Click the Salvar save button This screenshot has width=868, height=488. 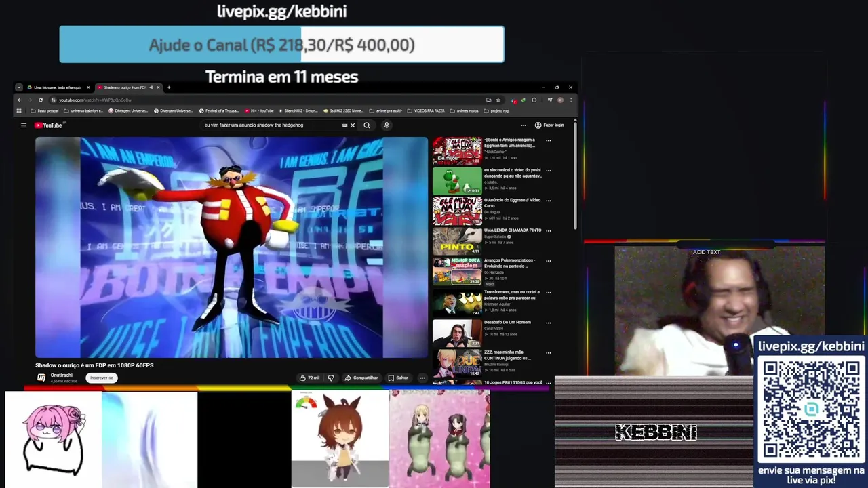pyautogui.click(x=398, y=378)
